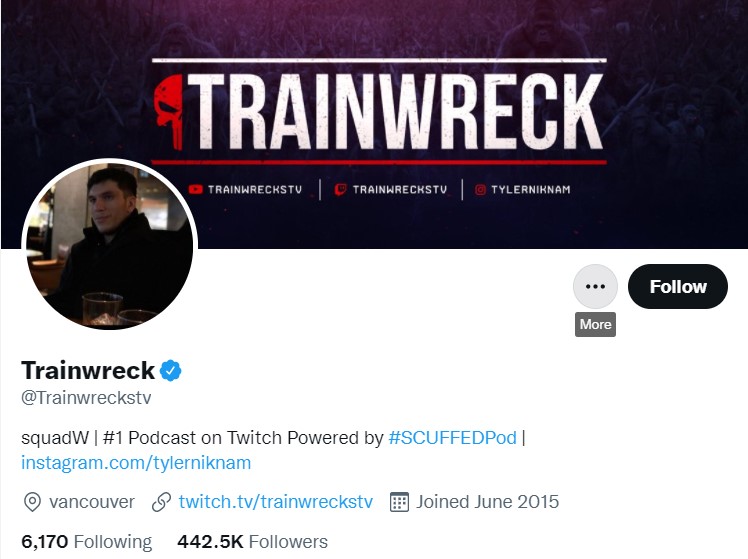Click the Instagram icon in the banner
This screenshot has height=559, width=748.
pos(480,190)
